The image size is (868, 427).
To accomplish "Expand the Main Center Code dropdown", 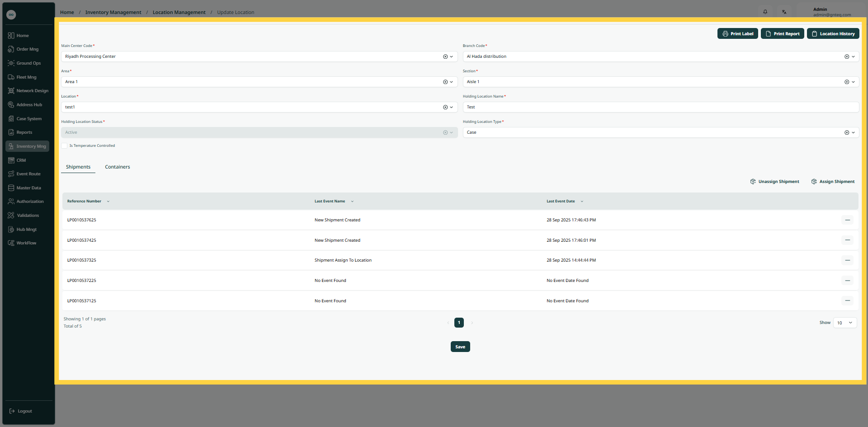I will [451, 56].
